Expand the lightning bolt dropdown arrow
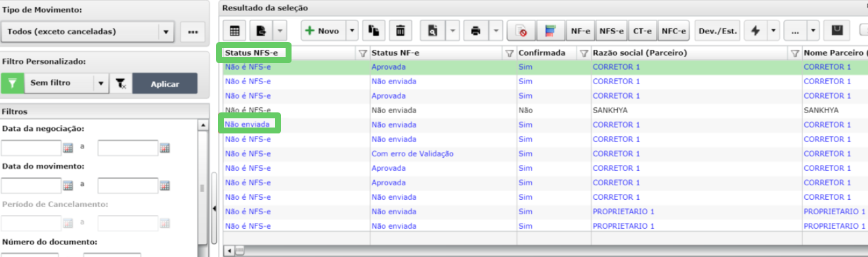Image resolution: width=868 pixels, height=257 pixels. pos(773,31)
